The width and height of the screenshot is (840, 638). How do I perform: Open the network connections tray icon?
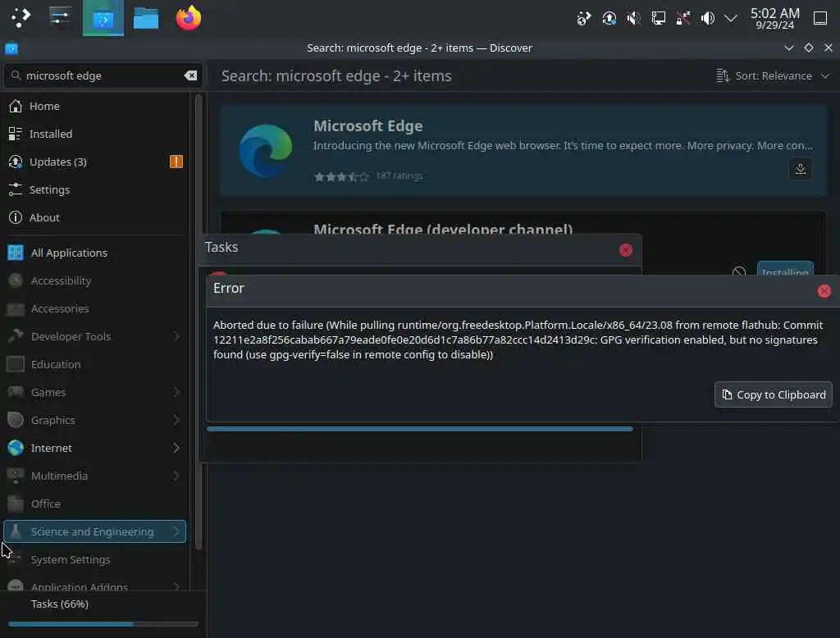[683, 18]
